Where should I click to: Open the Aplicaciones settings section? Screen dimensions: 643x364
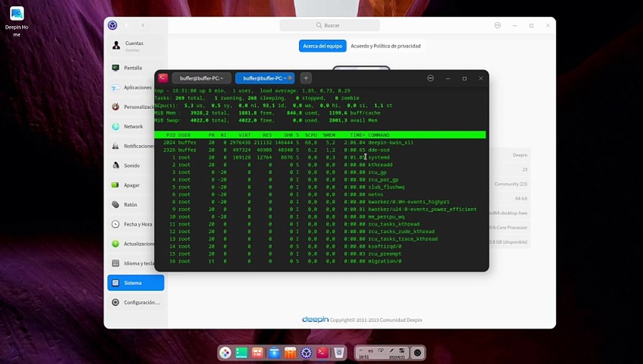(135, 87)
